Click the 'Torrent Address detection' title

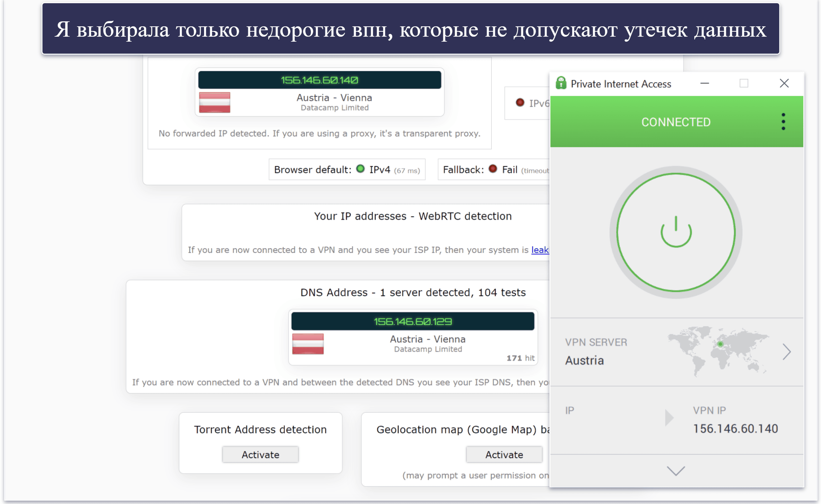[260, 429]
